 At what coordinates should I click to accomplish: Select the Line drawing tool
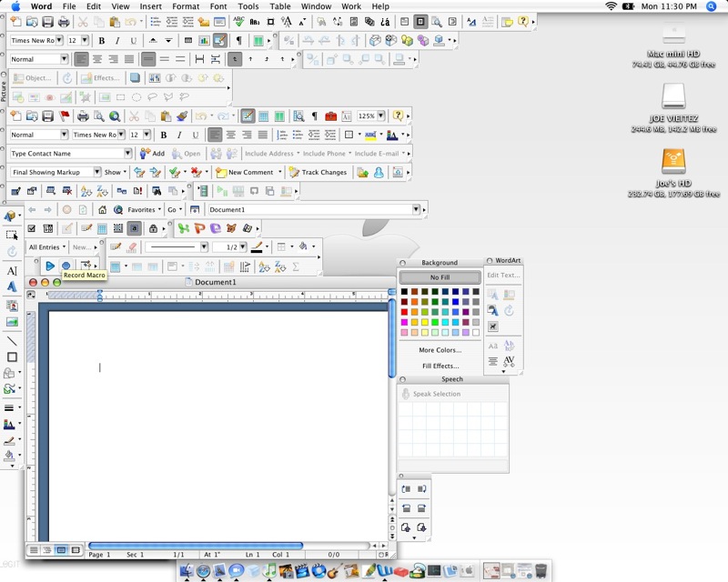click(12, 341)
